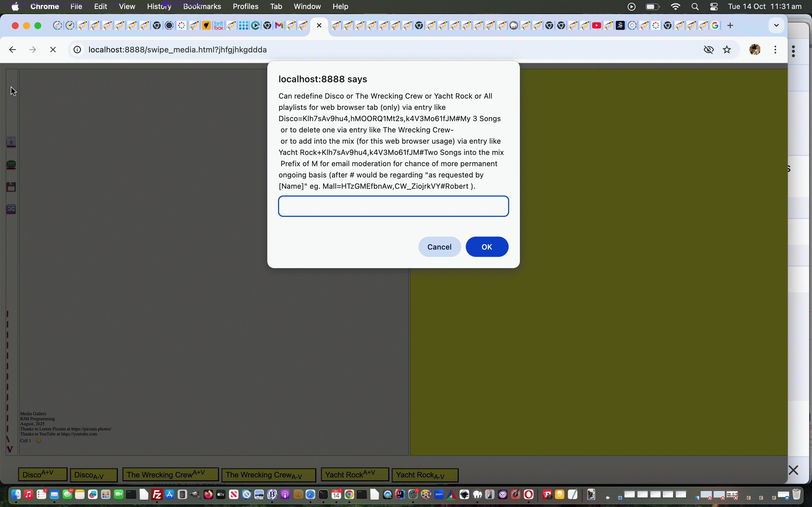Cancel the localhost prompt dialog
This screenshot has height=507, width=812.
tap(439, 247)
